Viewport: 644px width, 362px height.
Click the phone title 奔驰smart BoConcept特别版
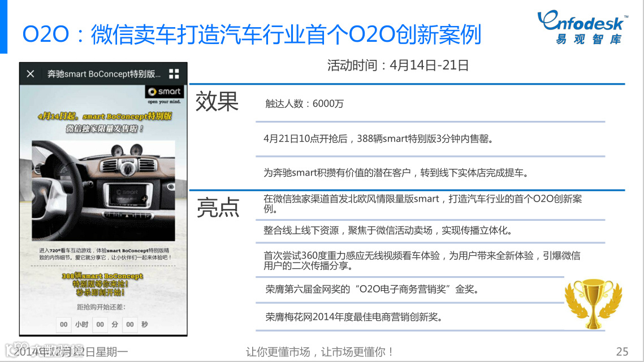click(x=104, y=74)
